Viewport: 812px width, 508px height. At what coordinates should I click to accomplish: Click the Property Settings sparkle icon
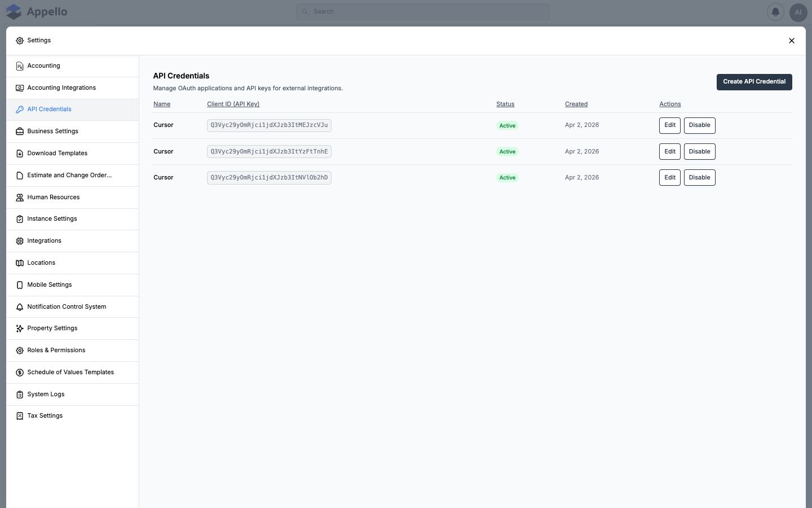coord(20,329)
